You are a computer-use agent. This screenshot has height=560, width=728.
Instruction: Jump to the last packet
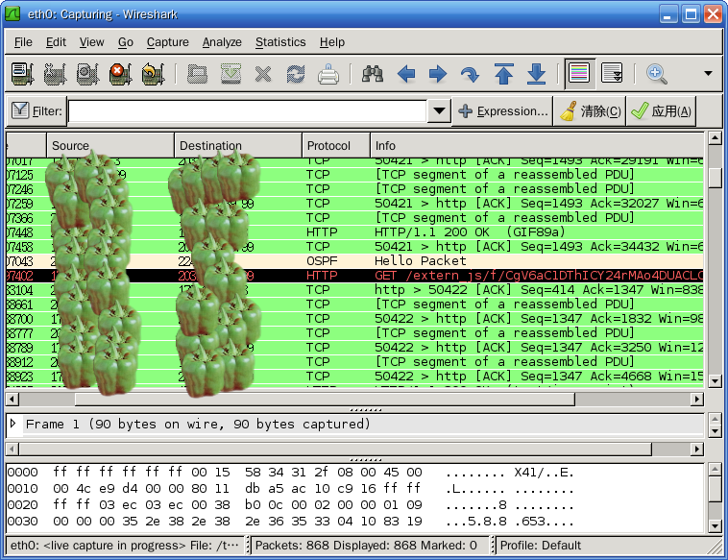point(536,74)
